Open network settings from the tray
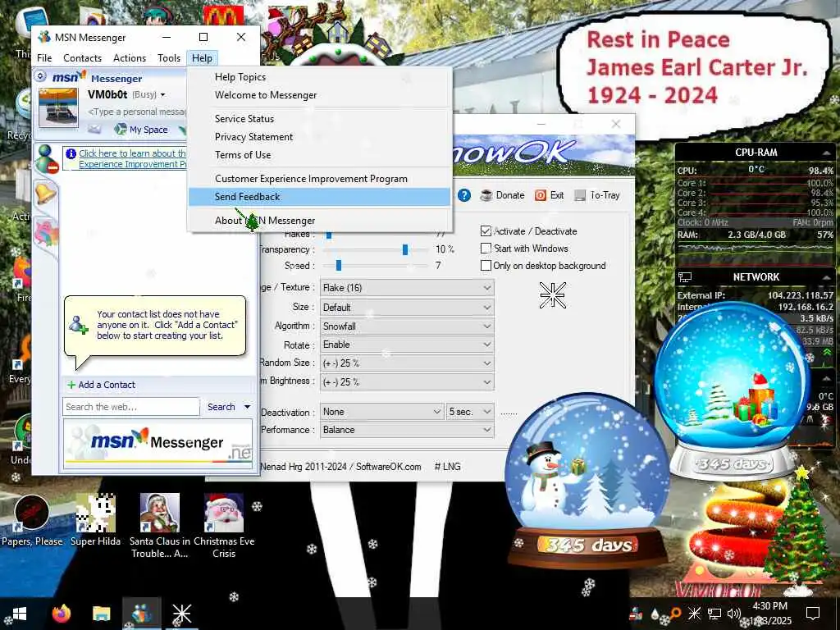Screen dimensions: 840x630 pos(714,614)
